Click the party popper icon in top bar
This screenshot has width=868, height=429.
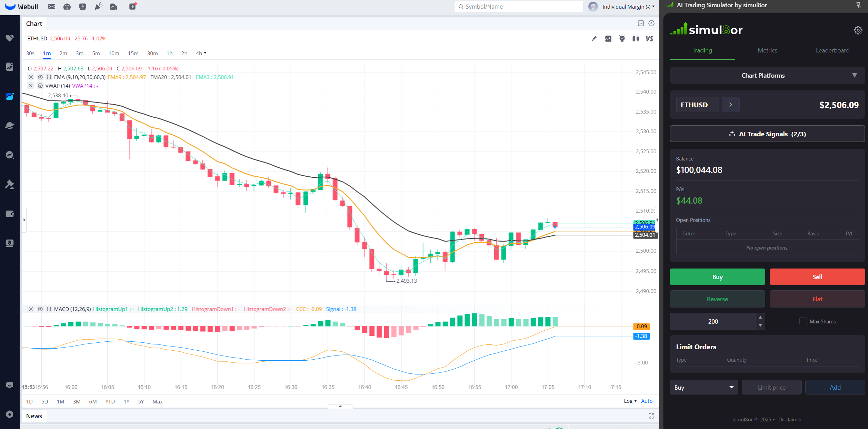point(99,7)
